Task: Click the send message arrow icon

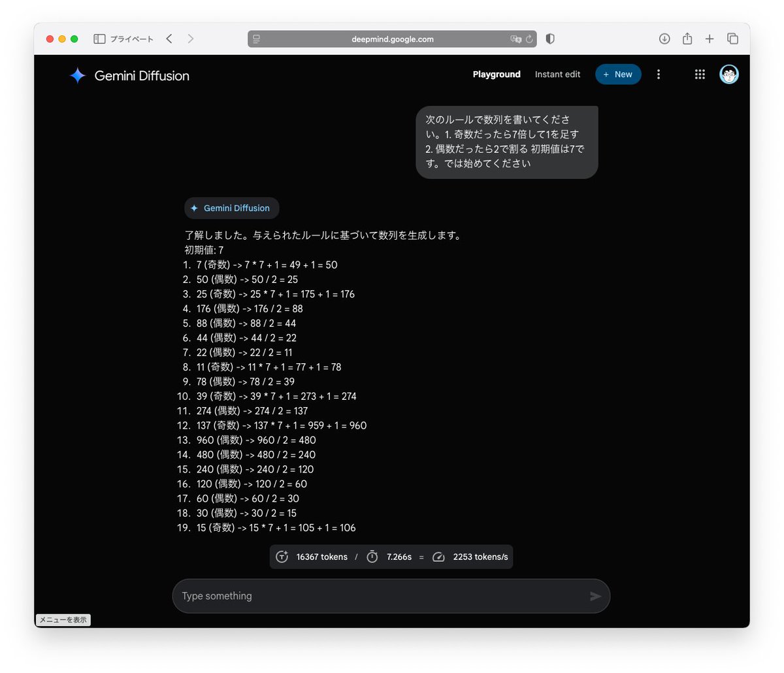Action: (x=595, y=596)
